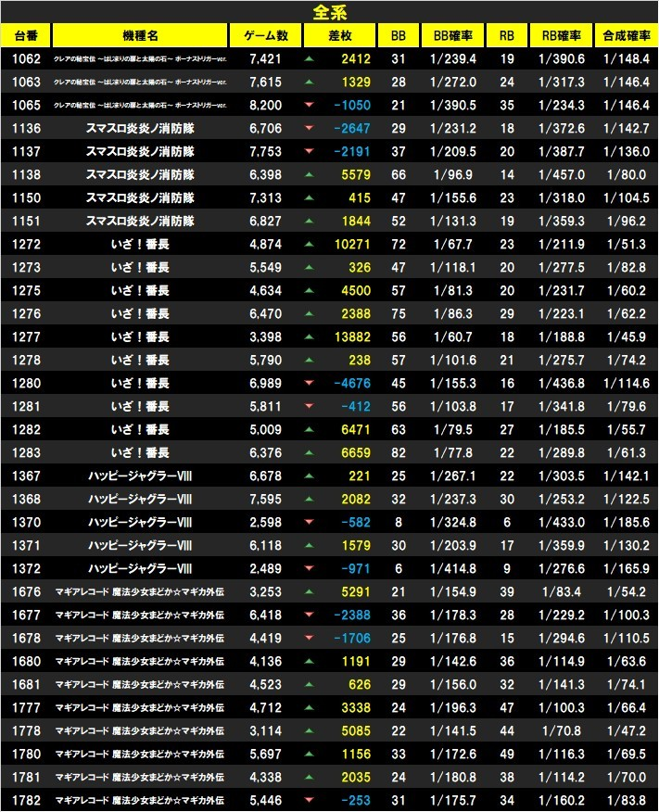
Task: Click スマスロ炎炎ノ消防隊 name in row 1137
Action: [140, 151]
